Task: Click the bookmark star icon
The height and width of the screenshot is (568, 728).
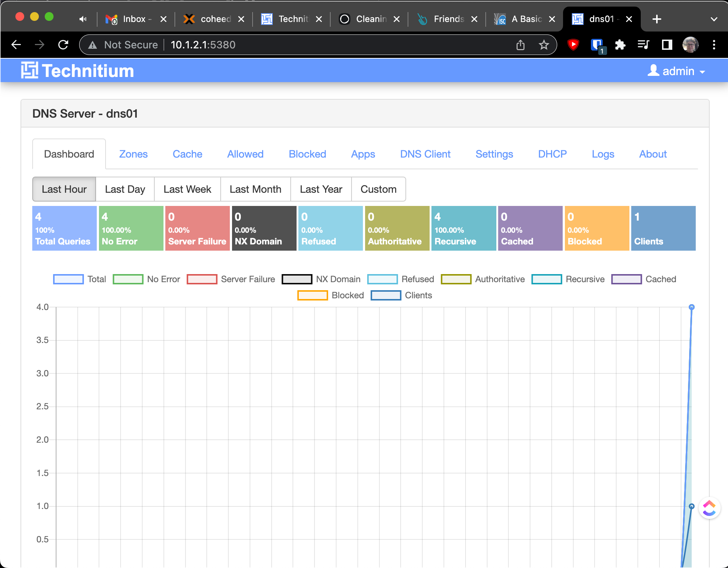Action: click(x=544, y=45)
